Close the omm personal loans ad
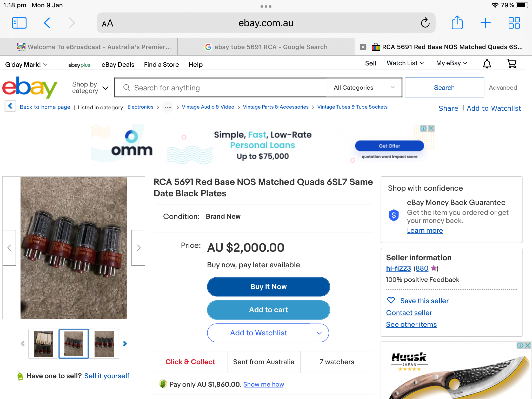Screen dimensions: 532x399 pos(431,128)
